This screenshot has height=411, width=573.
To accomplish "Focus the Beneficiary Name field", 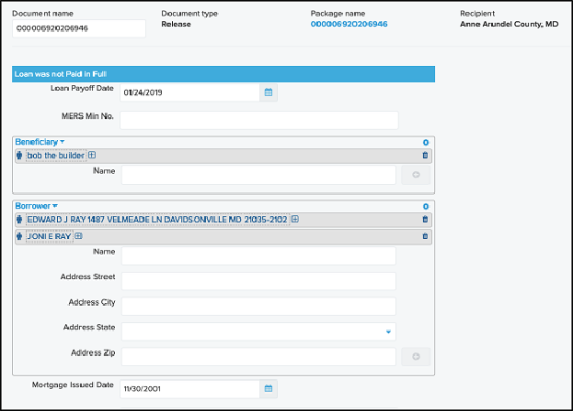I will (258, 175).
